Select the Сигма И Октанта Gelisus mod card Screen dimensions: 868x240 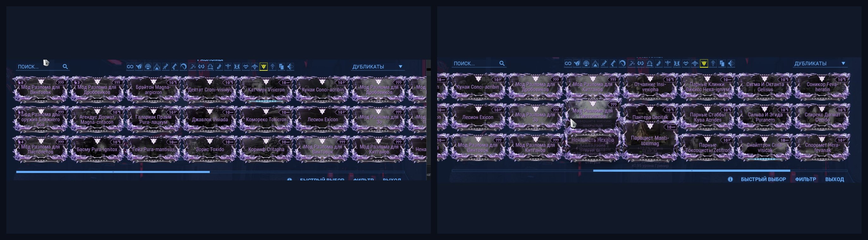pyautogui.click(x=765, y=87)
